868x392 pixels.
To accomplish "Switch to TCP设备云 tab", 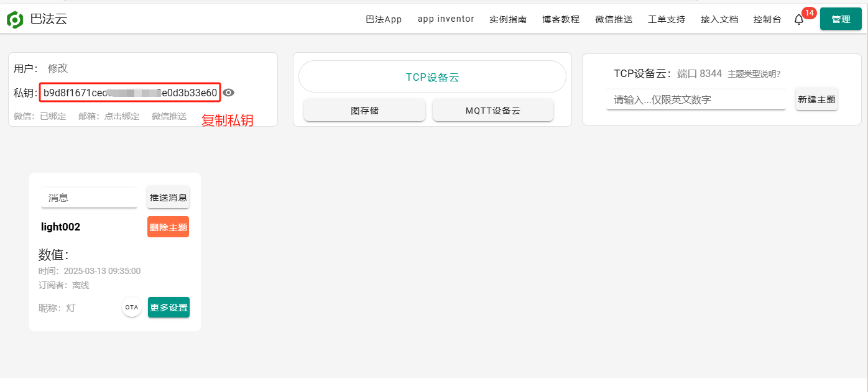I will [x=432, y=77].
